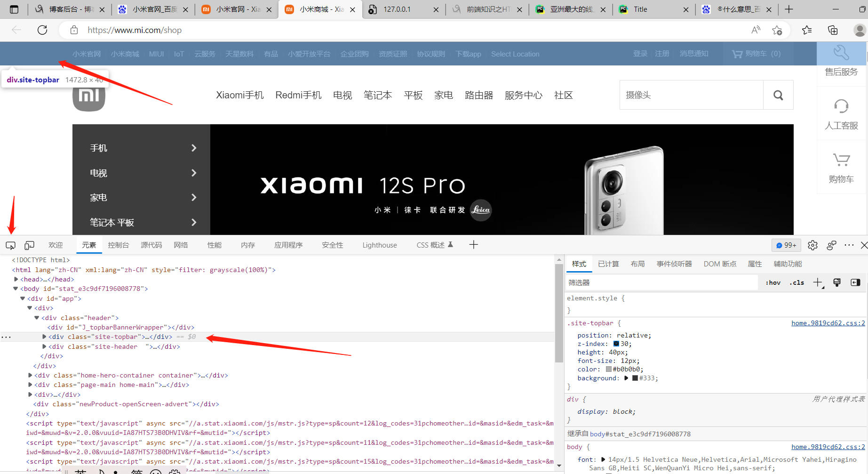Click the browser back arrow
The image size is (868, 474).
click(16, 30)
